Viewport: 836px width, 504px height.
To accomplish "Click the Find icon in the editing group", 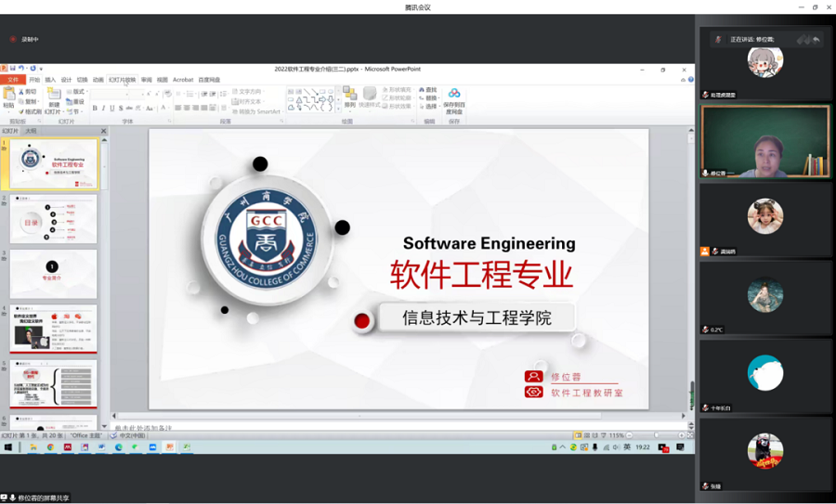I will tap(428, 91).
